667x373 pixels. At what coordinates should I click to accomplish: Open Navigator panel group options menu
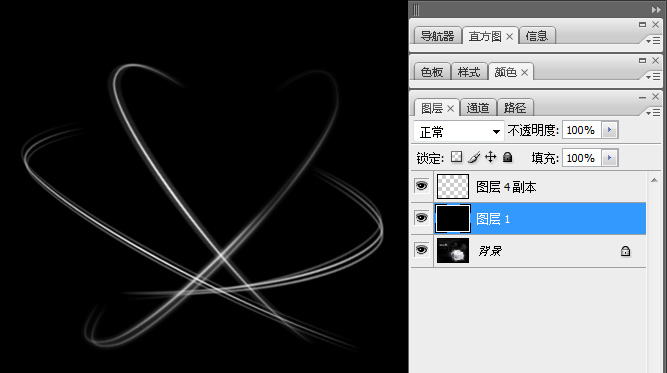[653, 41]
